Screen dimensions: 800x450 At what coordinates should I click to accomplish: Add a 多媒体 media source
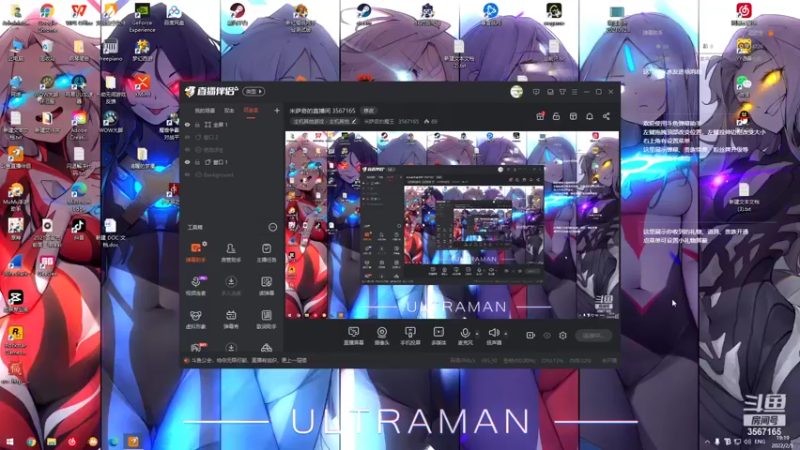(438, 336)
